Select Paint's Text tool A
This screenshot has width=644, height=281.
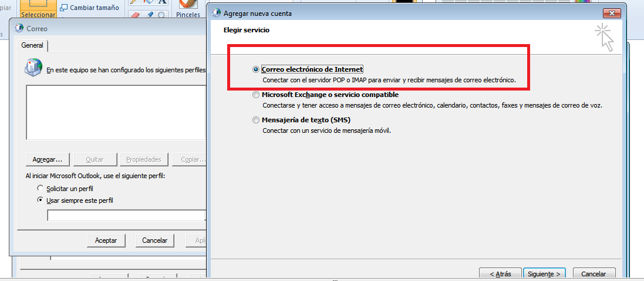tap(162, 2)
